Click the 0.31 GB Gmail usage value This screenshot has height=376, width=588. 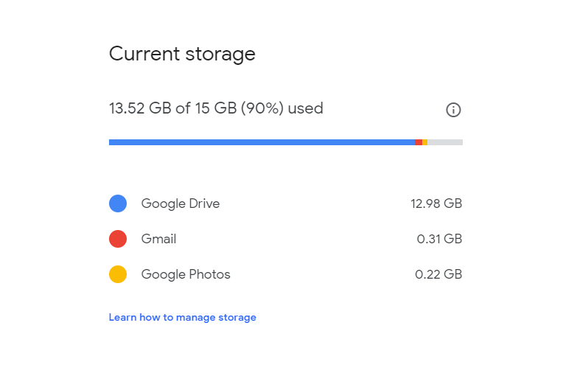coord(439,239)
